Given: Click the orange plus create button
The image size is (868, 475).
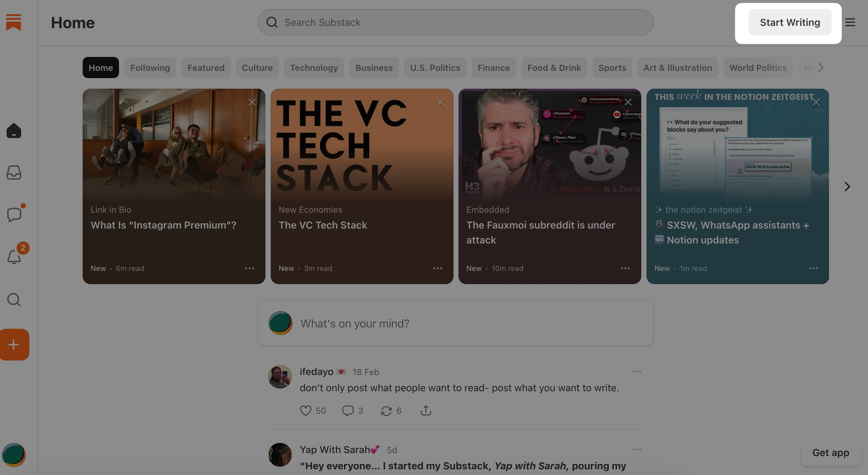Looking at the screenshot, I should click(14, 345).
